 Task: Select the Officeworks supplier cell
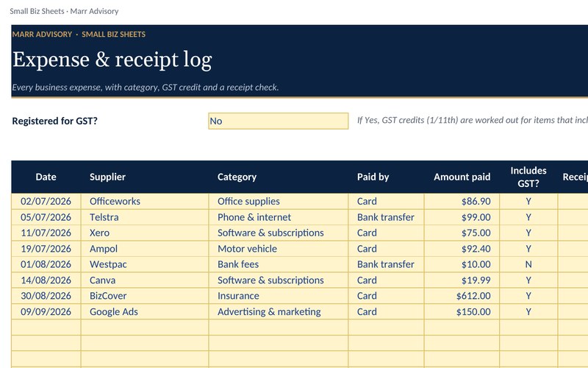[145, 201]
